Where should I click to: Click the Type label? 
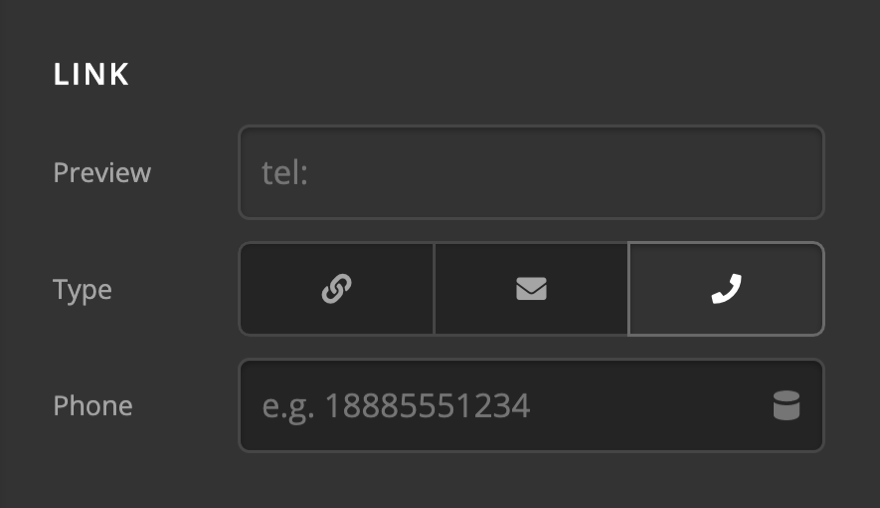click(x=82, y=290)
